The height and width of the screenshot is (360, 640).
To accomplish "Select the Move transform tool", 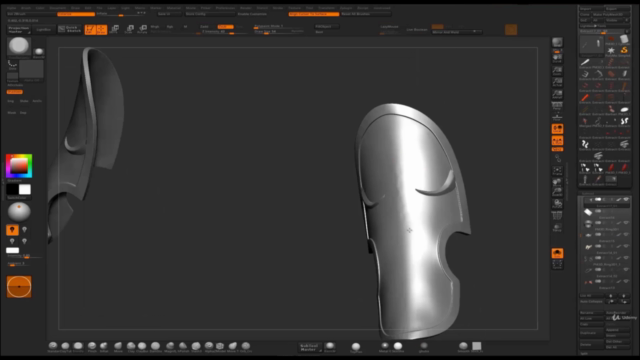I will [115, 29].
